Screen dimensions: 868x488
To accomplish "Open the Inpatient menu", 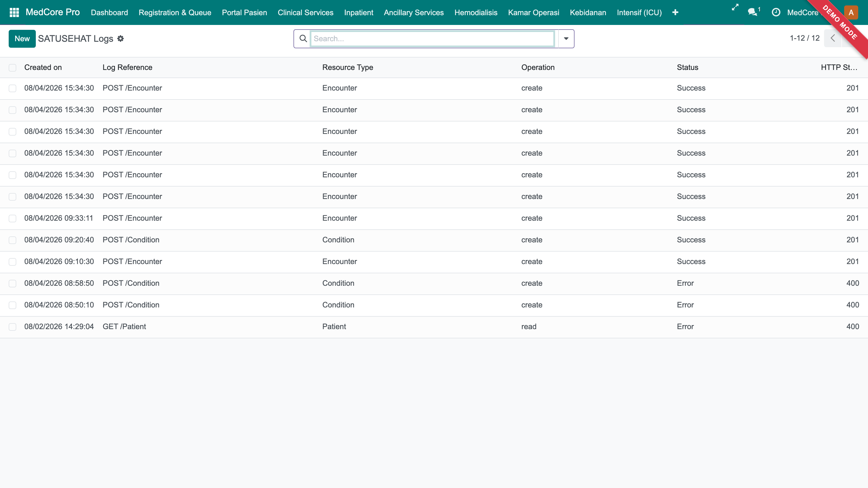I will tap(359, 12).
